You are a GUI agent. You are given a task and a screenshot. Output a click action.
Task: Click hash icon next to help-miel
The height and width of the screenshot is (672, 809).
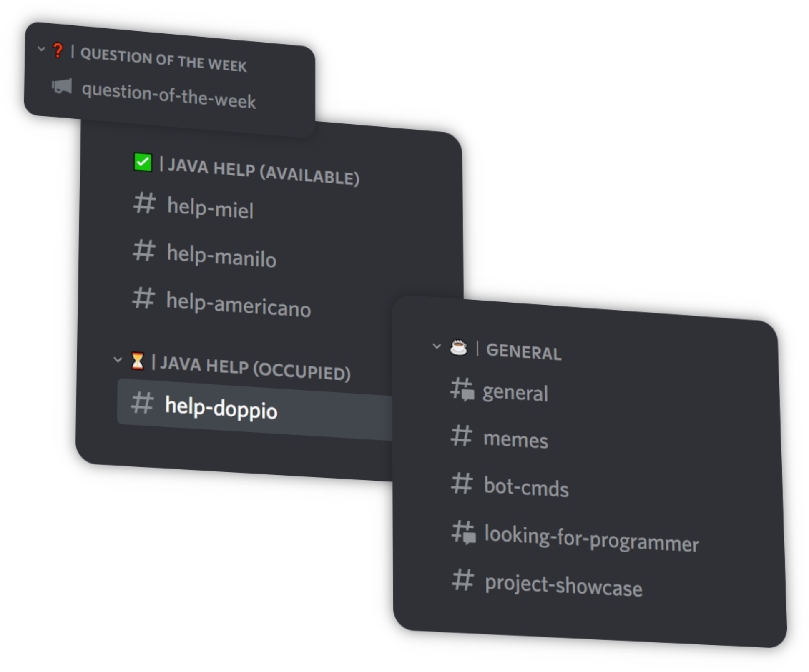pos(145,203)
